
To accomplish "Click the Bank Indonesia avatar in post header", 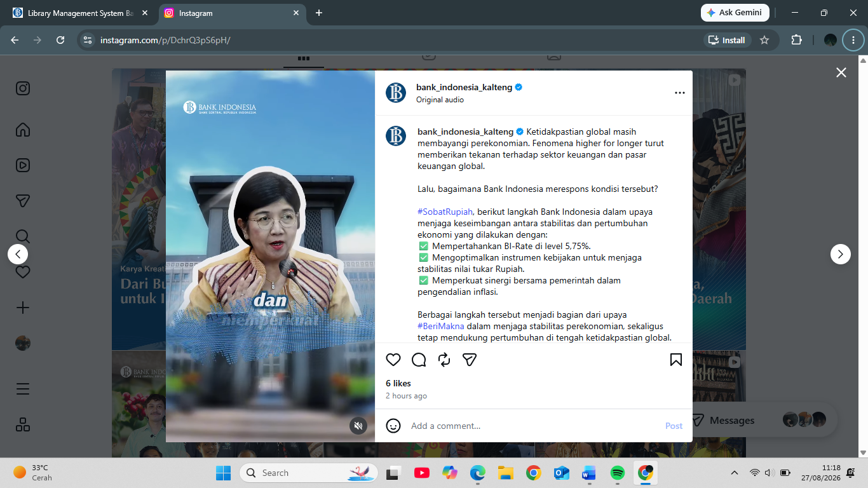I will (x=396, y=93).
